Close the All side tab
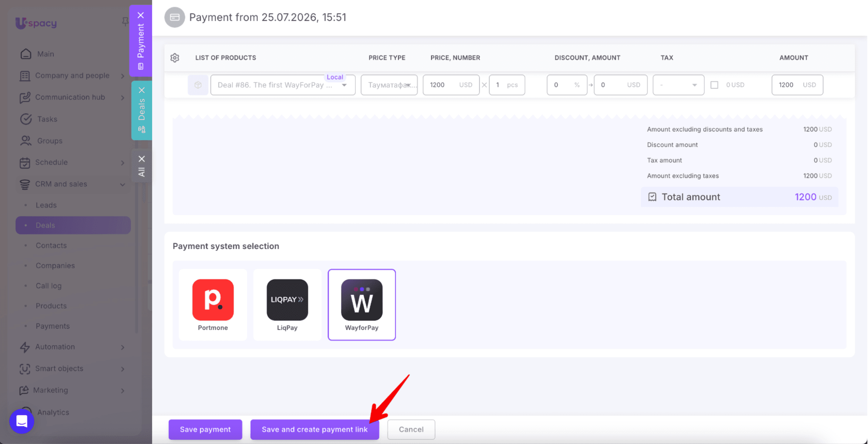Image resolution: width=868 pixels, height=444 pixels. click(x=141, y=159)
